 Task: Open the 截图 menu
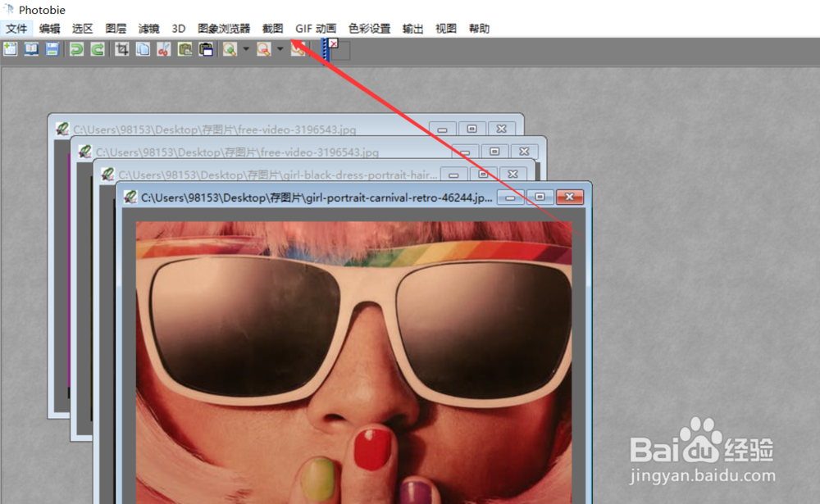pos(272,28)
